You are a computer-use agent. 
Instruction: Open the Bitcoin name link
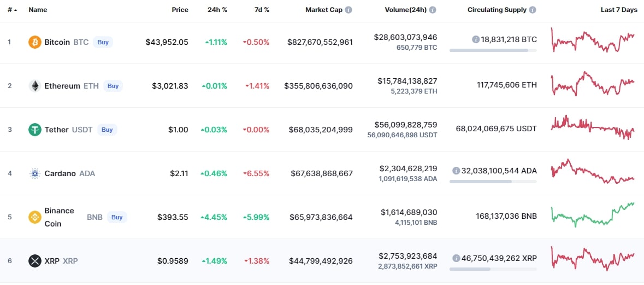[57, 42]
